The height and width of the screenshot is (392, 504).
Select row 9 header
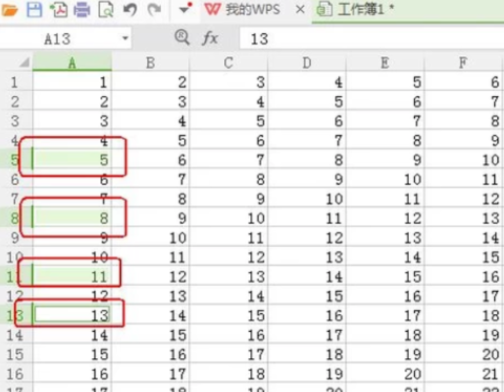click(x=15, y=238)
